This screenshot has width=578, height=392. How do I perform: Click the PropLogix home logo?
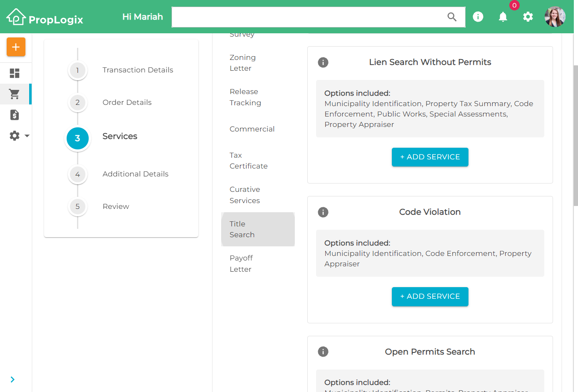45,17
